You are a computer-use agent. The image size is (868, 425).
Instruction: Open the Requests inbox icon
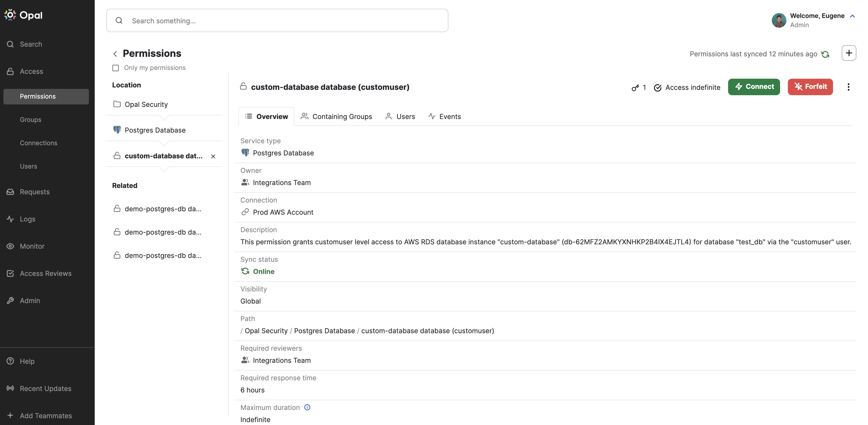click(10, 192)
